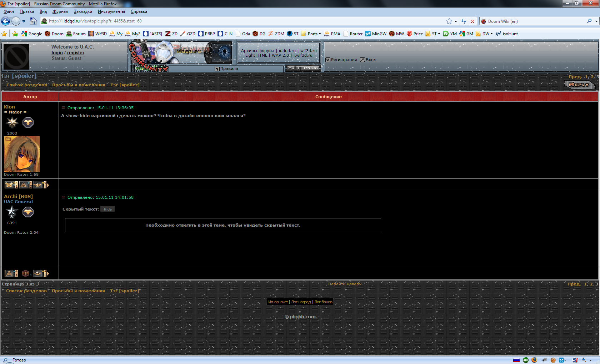Open the Инструменты menu
Viewport: 600px width, 364px height.
(111, 11)
